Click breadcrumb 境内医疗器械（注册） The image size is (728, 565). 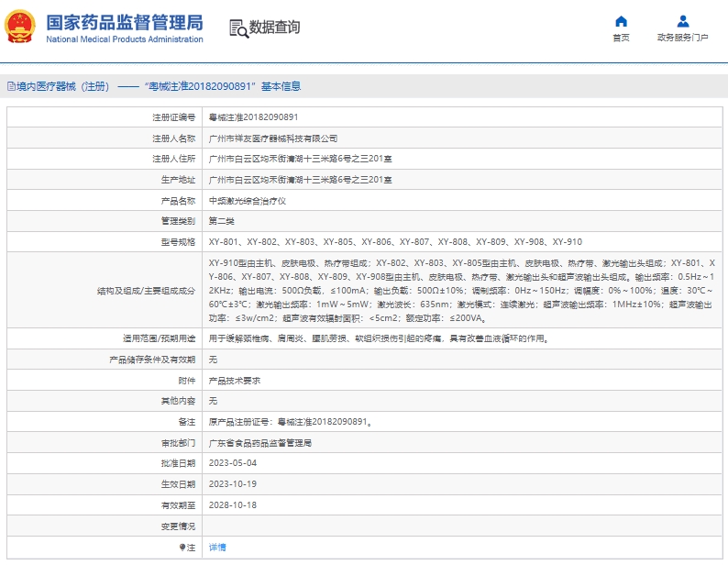[63, 86]
